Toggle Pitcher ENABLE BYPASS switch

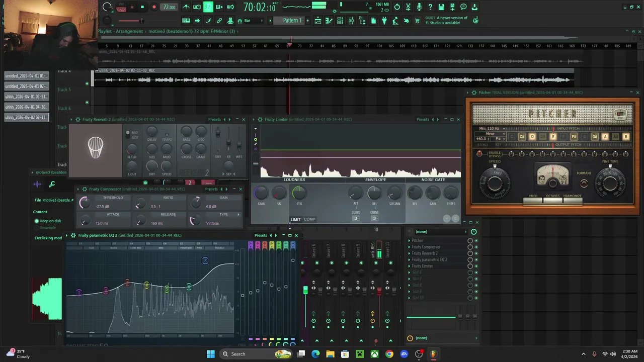[479, 154]
